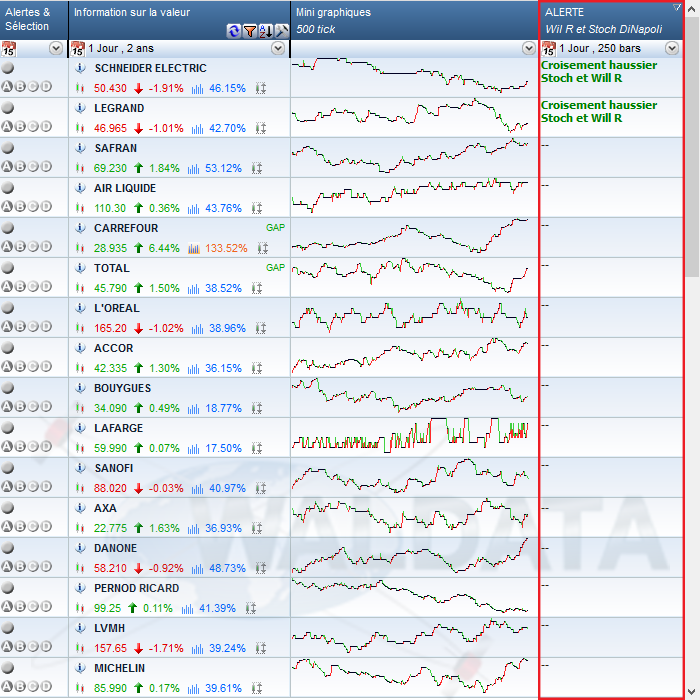The height and width of the screenshot is (700, 700).
Task: Click Alertes & Sélection column header
Action: point(34,20)
